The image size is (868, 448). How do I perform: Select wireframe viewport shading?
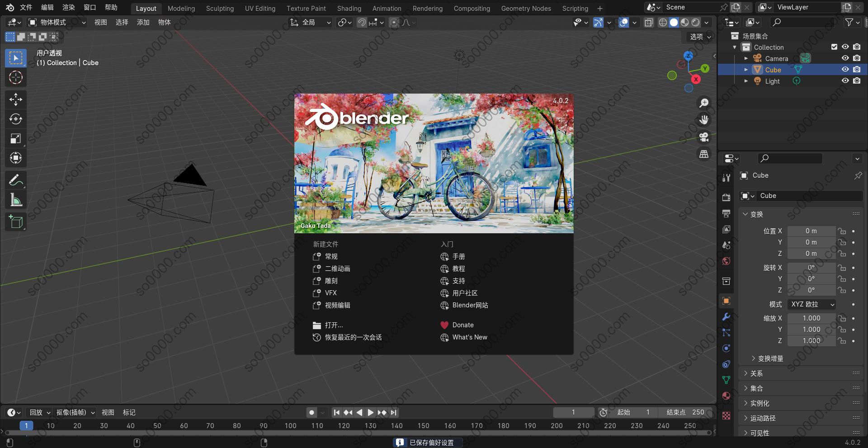663,23
